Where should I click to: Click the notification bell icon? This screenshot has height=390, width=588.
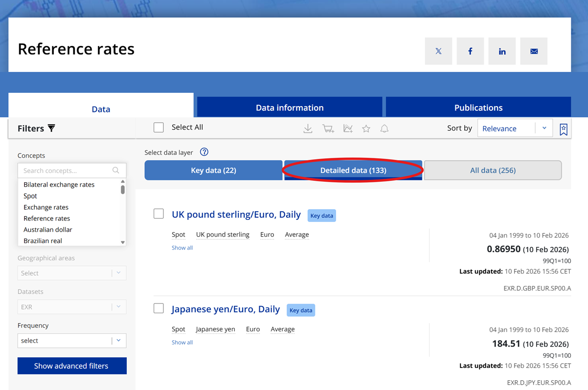384,128
